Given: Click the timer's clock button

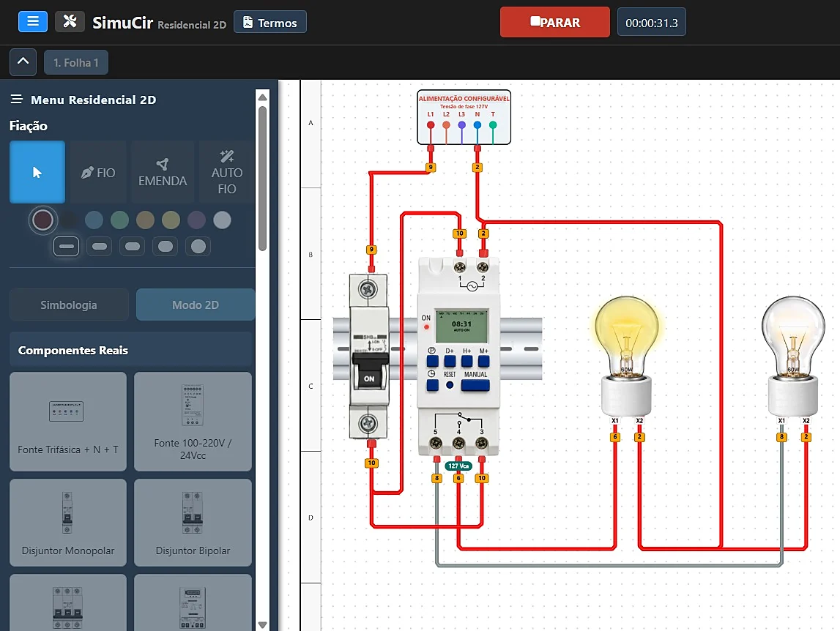Looking at the screenshot, I should click(x=432, y=384).
